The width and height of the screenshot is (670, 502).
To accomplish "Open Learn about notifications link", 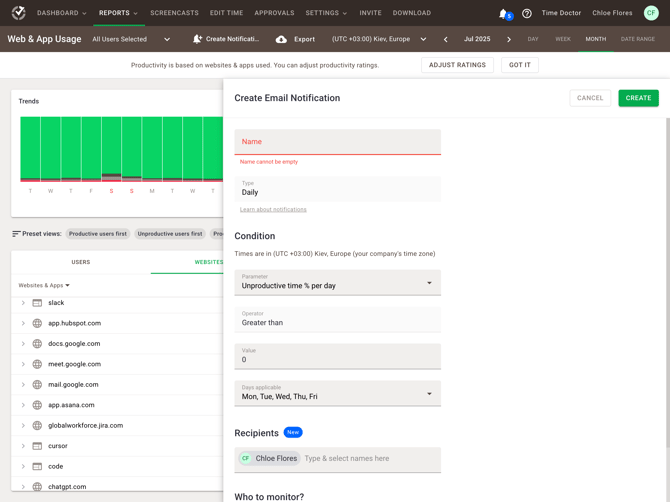I will 273,209.
